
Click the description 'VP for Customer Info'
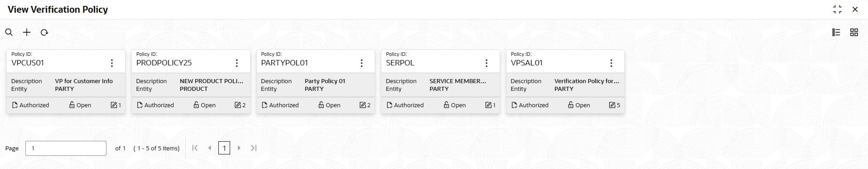pos(84,81)
